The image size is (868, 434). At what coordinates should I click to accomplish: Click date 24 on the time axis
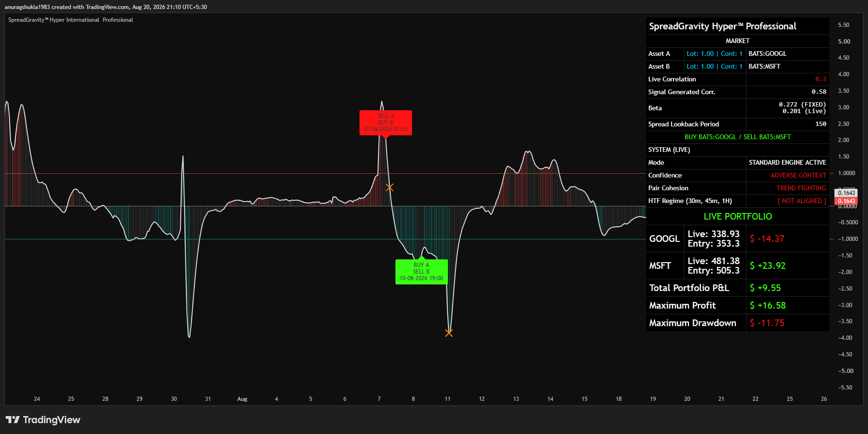pyautogui.click(x=37, y=399)
